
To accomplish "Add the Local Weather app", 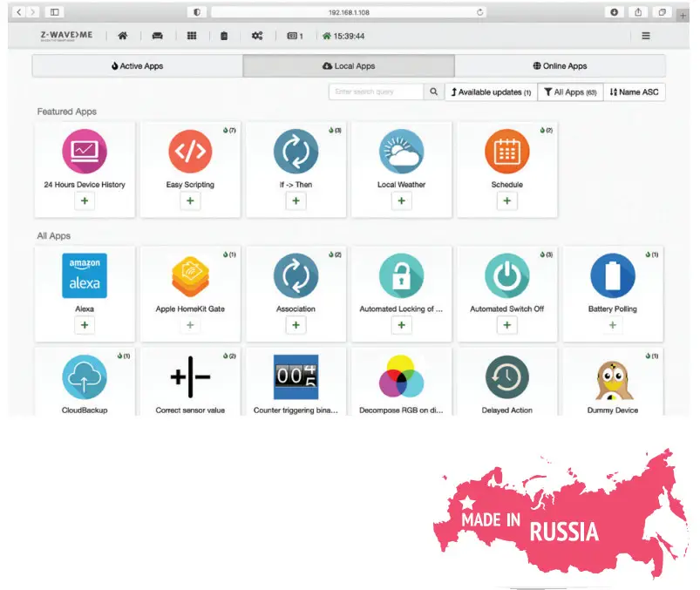I will [401, 200].
